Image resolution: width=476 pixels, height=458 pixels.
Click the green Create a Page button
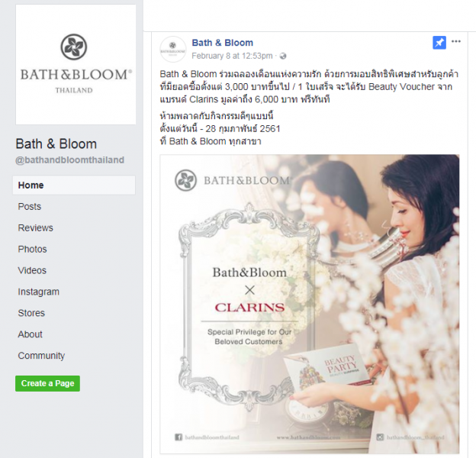(47, 383)
